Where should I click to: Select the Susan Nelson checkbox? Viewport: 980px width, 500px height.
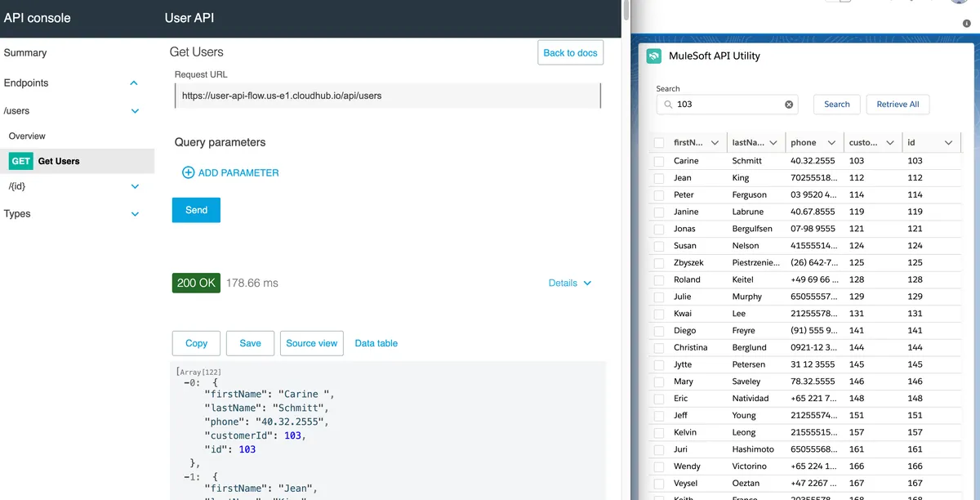[x=659, y=246]
